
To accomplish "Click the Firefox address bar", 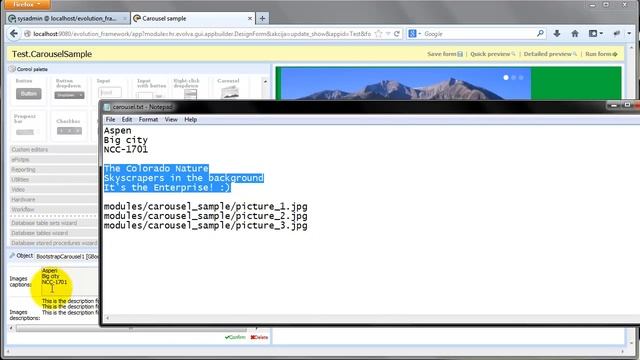I will click(x=202, y=34).
